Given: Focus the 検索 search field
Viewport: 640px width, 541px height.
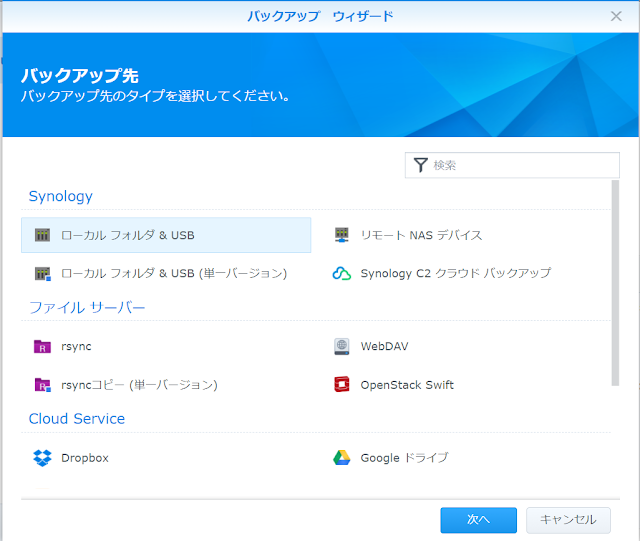Looking at the screenshot, I should pos(512,165).
